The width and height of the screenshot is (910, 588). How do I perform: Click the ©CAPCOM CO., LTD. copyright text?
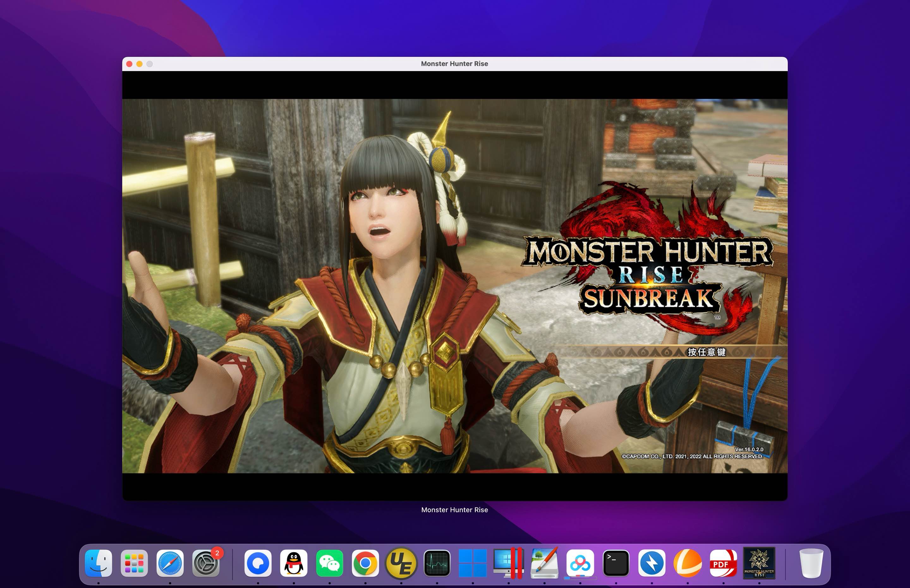click(692, 456)
